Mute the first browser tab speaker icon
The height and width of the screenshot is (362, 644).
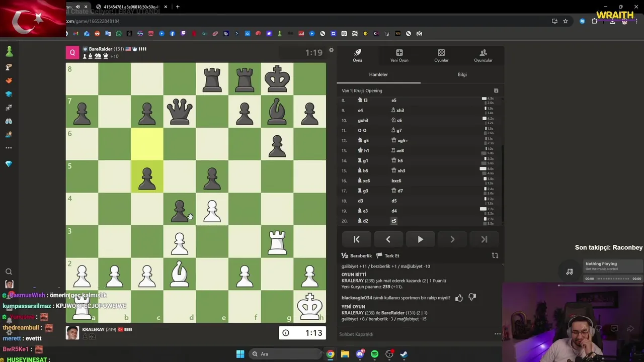(77, 7)
